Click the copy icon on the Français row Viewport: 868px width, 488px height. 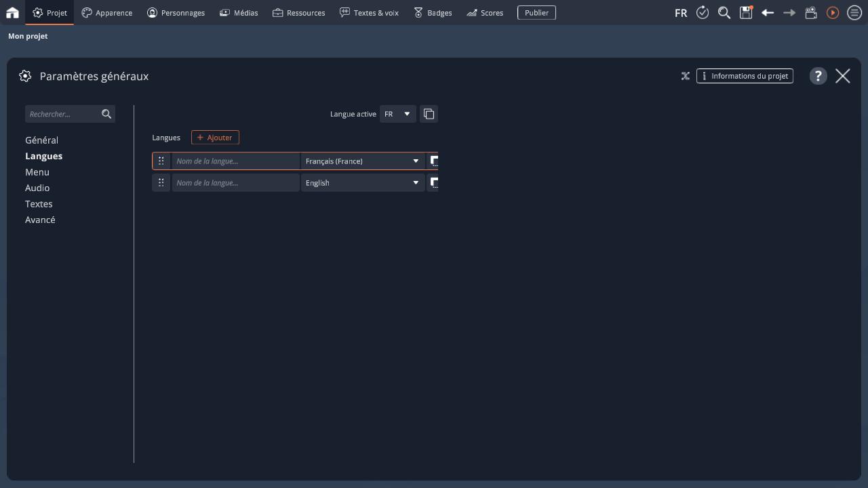[x=433, y=161]
